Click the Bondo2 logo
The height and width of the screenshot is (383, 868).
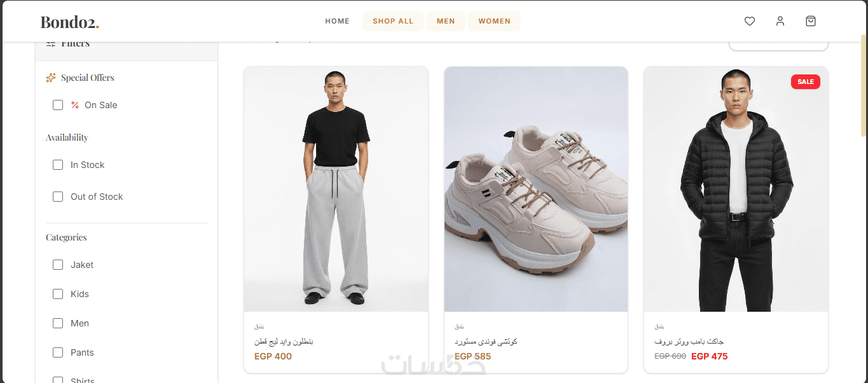tap(70, 22)
